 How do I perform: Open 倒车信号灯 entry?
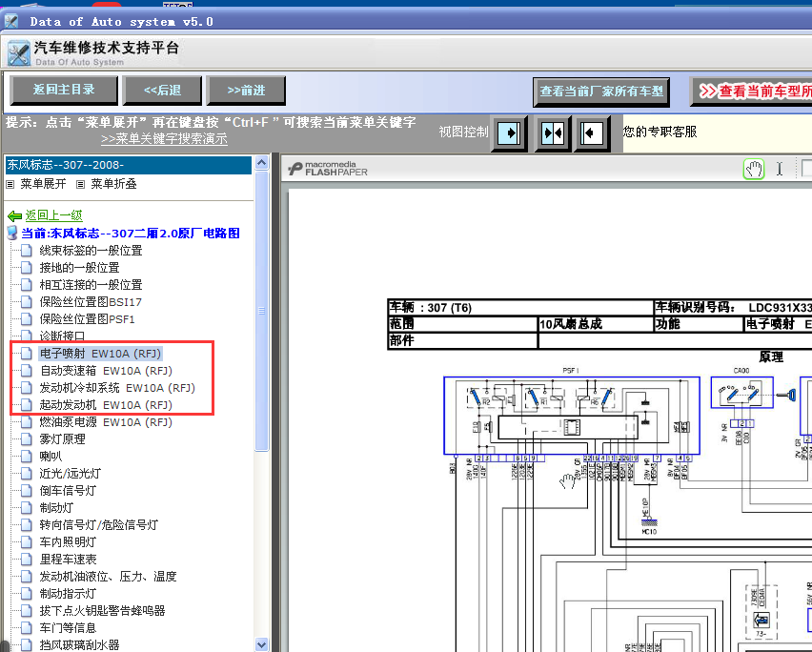point(68,490)
